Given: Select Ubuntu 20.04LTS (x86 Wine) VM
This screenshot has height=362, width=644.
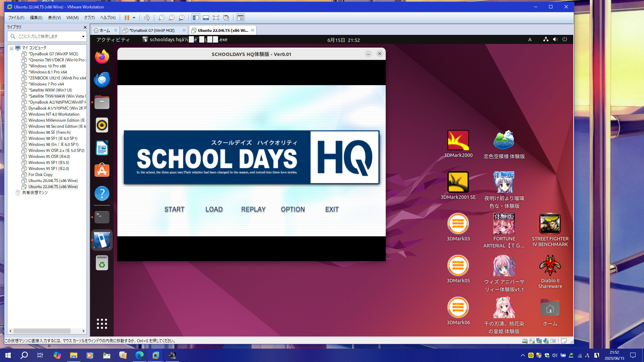Looking at the screenshot, I should (53, 181).
